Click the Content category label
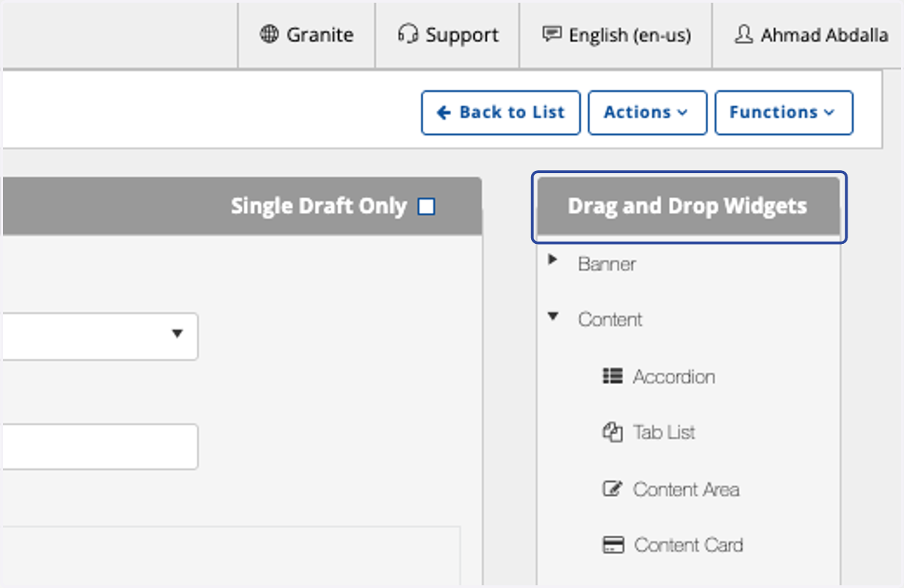This screenshot has width=904, height=588. click(610, 319)
